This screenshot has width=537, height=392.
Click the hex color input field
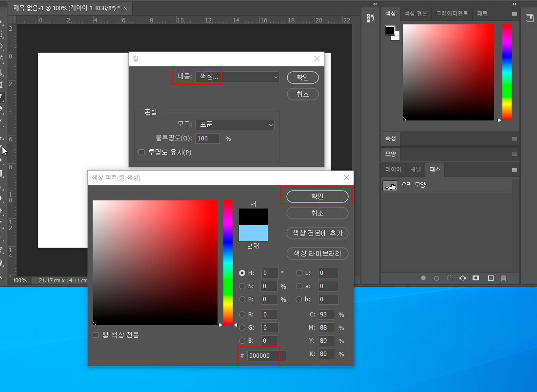pos(266,356)
